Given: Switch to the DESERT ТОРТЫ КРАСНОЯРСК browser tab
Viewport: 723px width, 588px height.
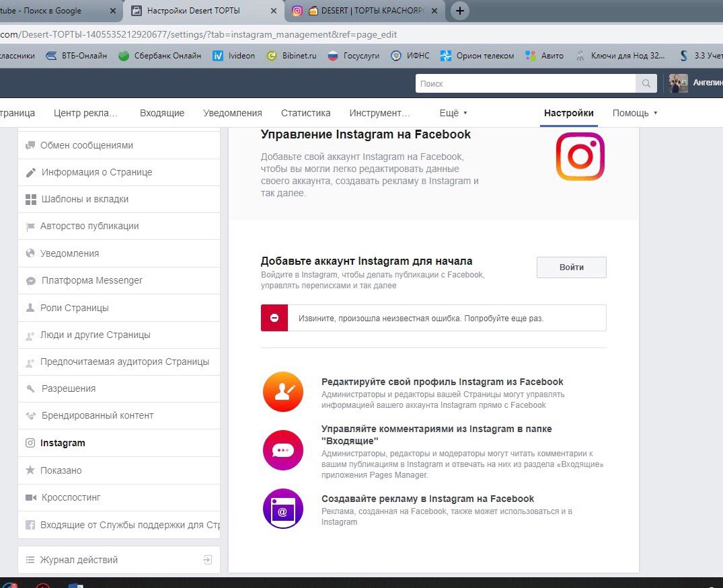Looking at the screenshot, I should (365, 11).
